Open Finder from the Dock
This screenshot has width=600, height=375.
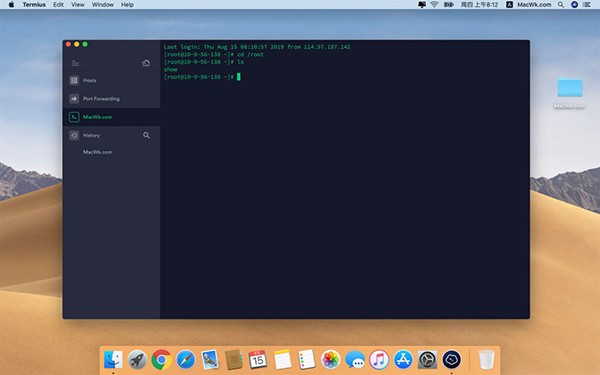[x=113, y=360]
